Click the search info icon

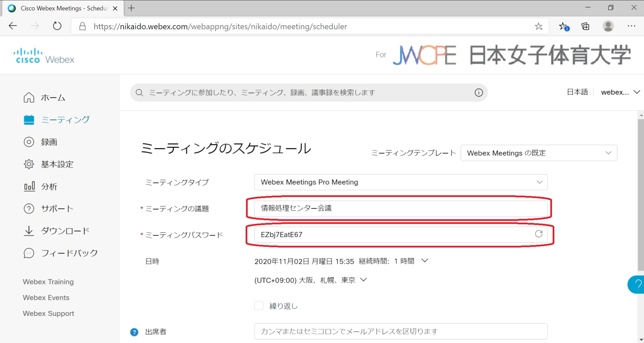click(x=479, y=93)
